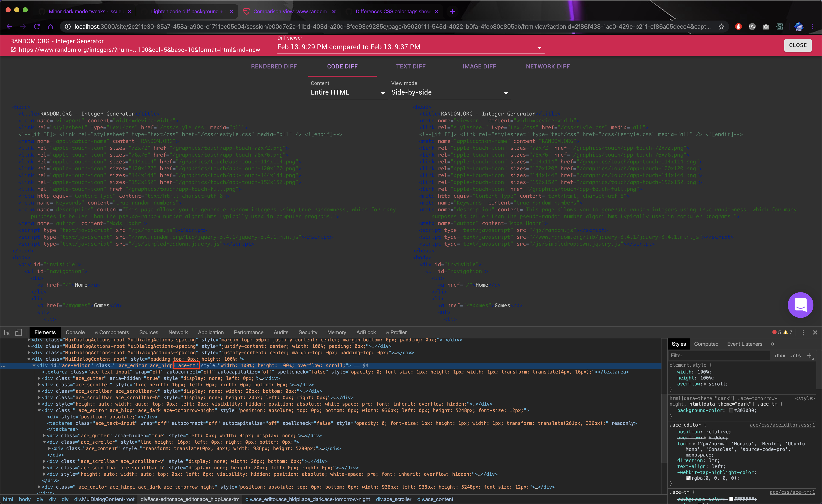Bookmark the page with the star icon
Screen dimensions: 822x504
point(722,27)
